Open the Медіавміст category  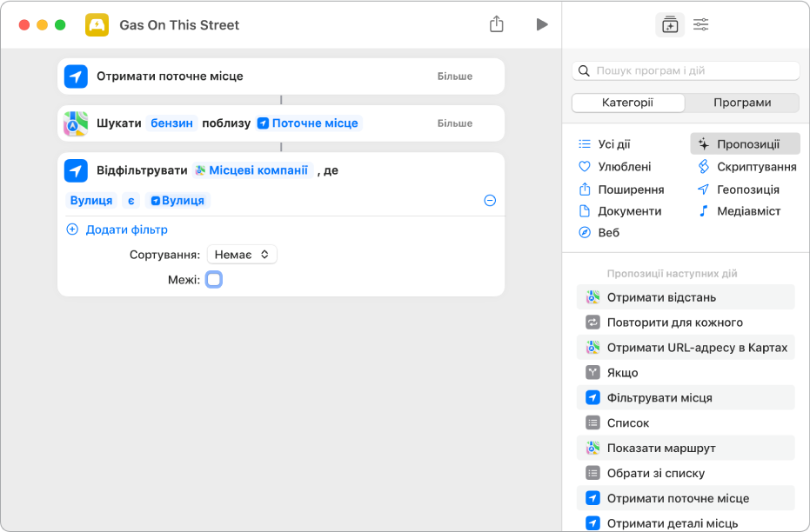pyautogui.click(x=703, y=211)
